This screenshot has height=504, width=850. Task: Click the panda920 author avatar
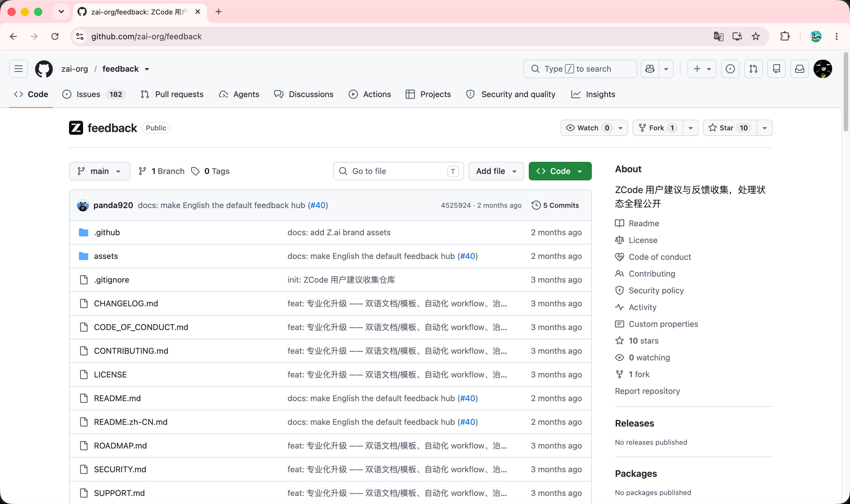point(83,205)
